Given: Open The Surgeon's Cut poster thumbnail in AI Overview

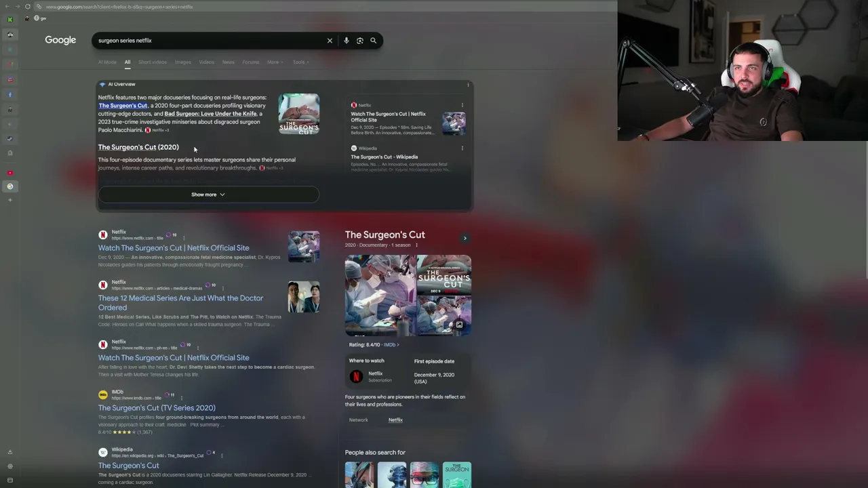Looking at the screenshot, I should pos(299,114).
